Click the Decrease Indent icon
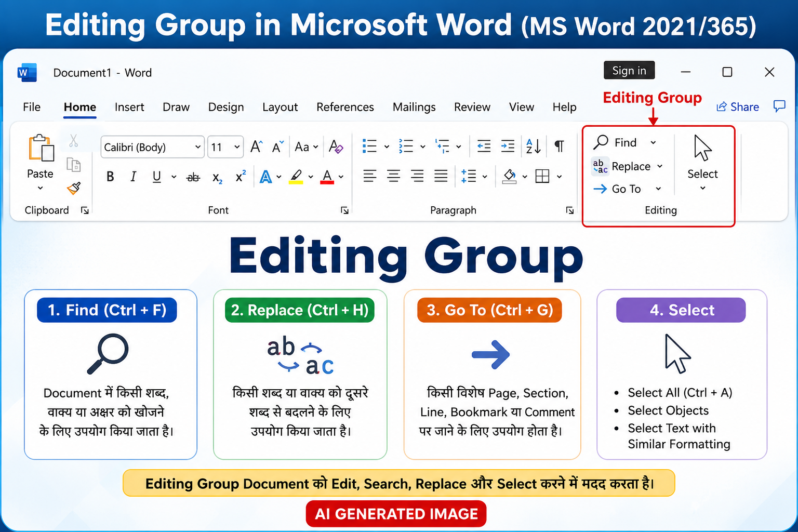Screen dimensions: 798x532 click(484, 147)
